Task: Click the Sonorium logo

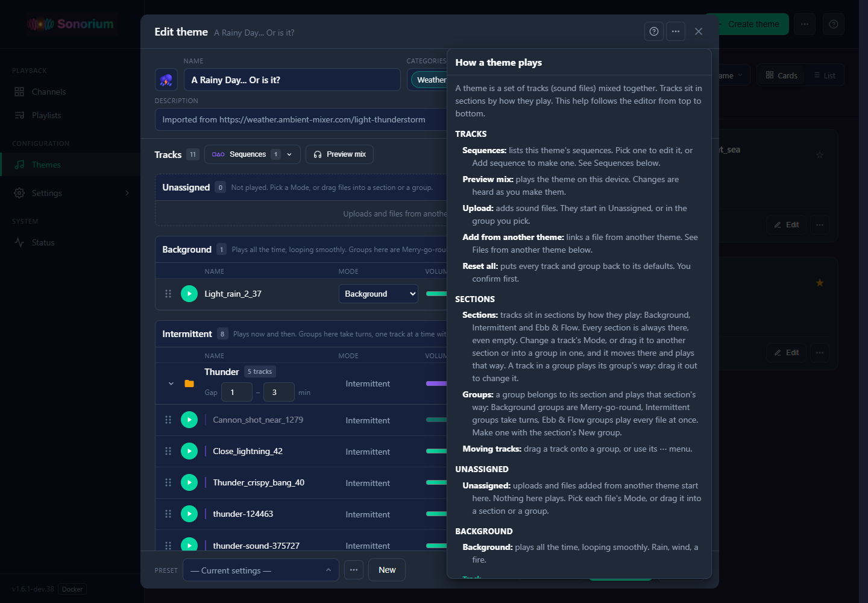Action: [71, 24]
